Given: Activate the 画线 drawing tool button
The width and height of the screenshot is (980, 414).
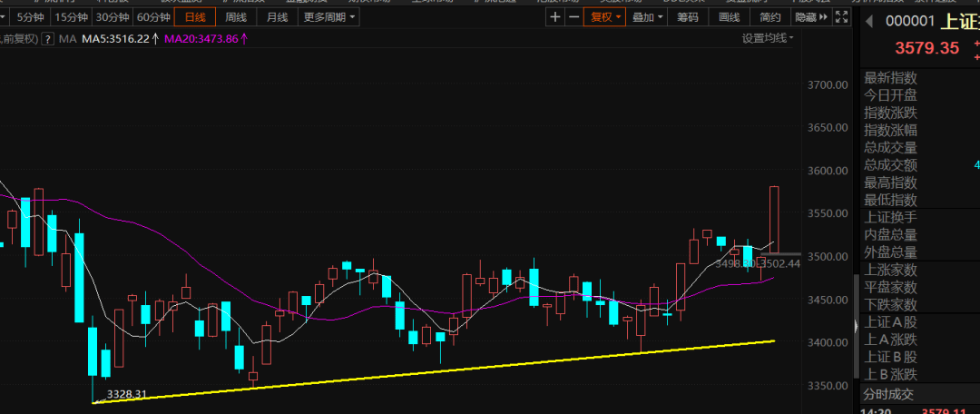Looking at the screenshot, I should (730, 17).
